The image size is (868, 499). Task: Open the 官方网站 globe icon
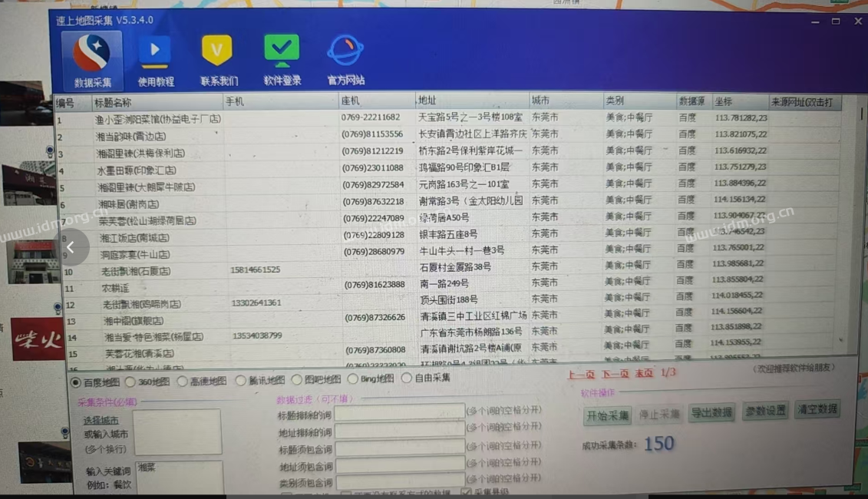click(x=345, y=60)
